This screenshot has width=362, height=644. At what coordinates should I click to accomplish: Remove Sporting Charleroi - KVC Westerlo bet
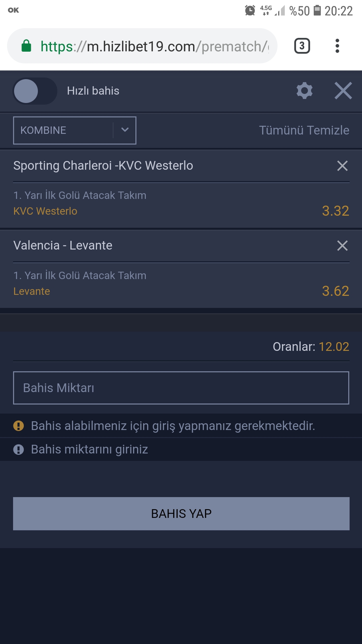(x=342, y=166)
